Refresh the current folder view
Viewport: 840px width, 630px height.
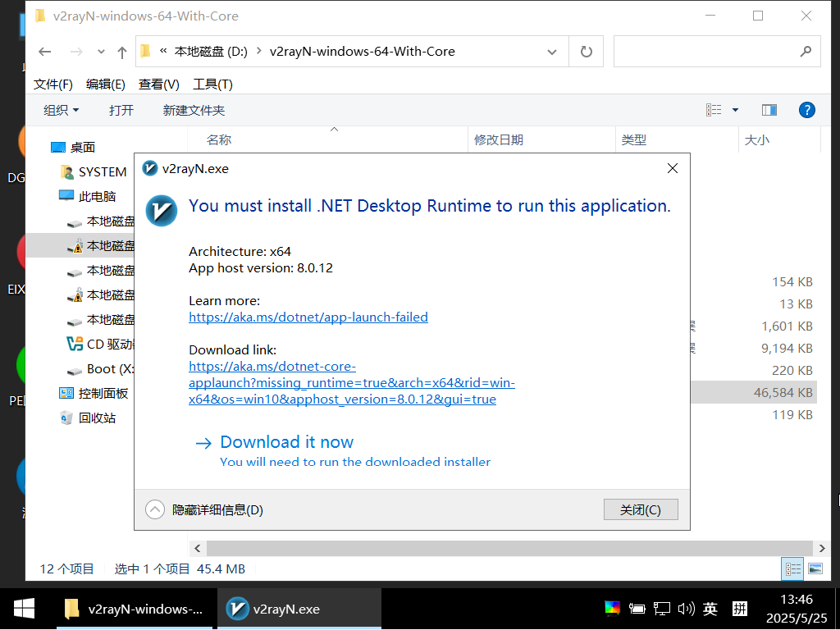587,52
